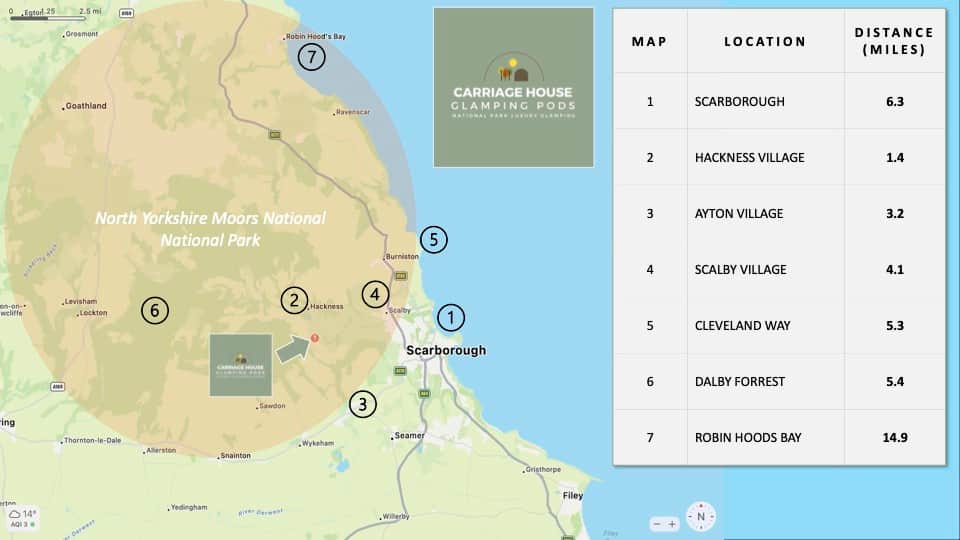This screenshot has width=960, height=540.
Task: Click the 6.3 distance value
Action: 894,102
